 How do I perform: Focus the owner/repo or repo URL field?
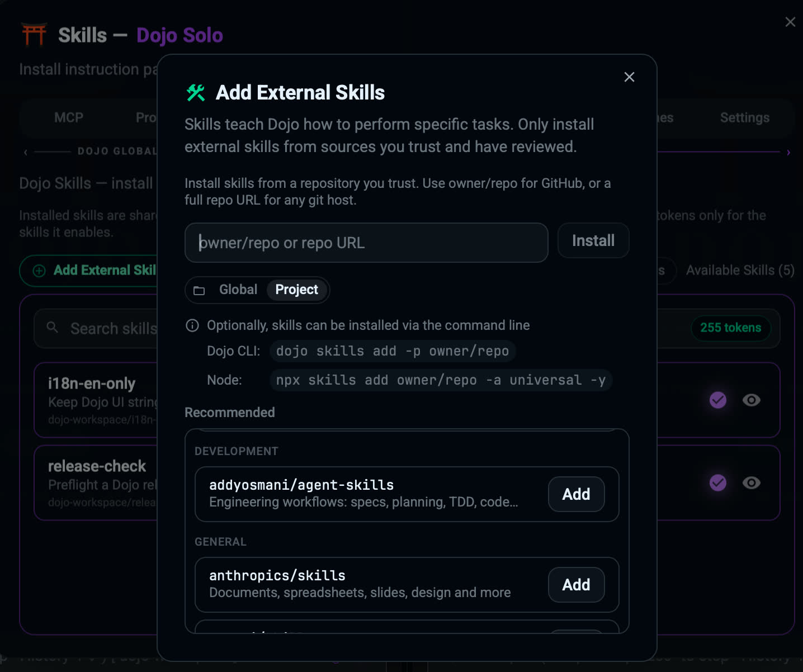[x=366, y=243]
